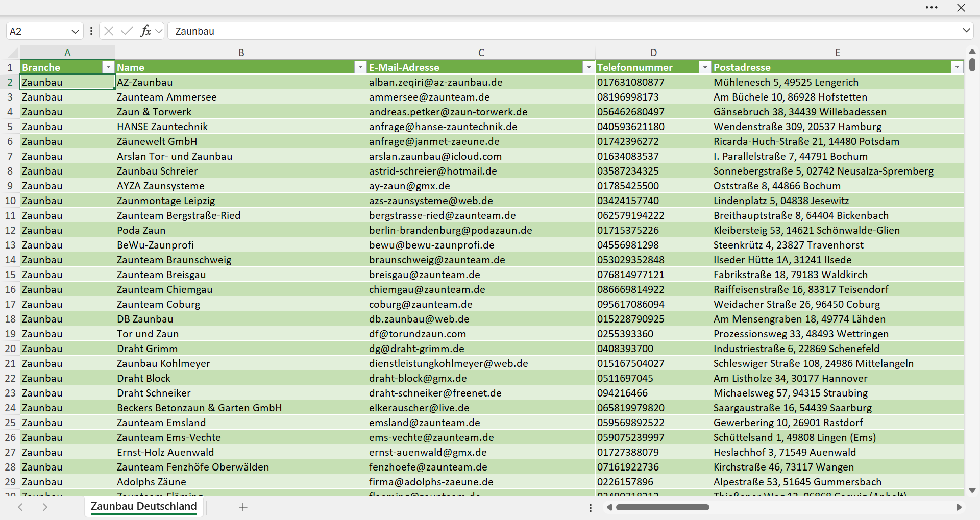Select column A header
This screenshot has height=520, width=980.
(67, 52)
